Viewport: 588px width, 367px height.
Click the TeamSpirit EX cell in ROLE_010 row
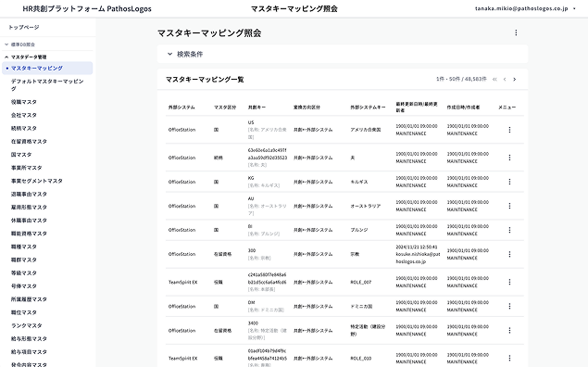point(182,359)
